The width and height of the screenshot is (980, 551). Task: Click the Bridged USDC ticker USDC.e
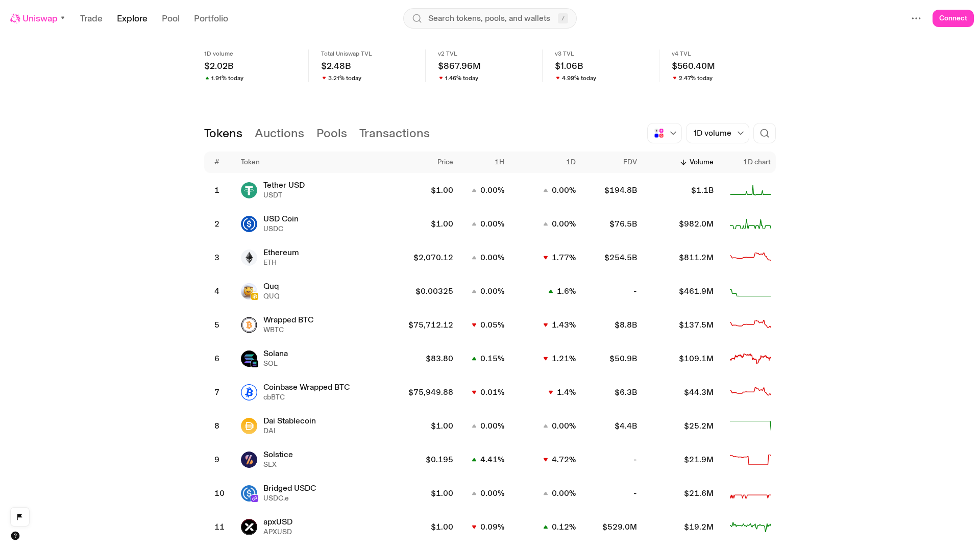276,498
